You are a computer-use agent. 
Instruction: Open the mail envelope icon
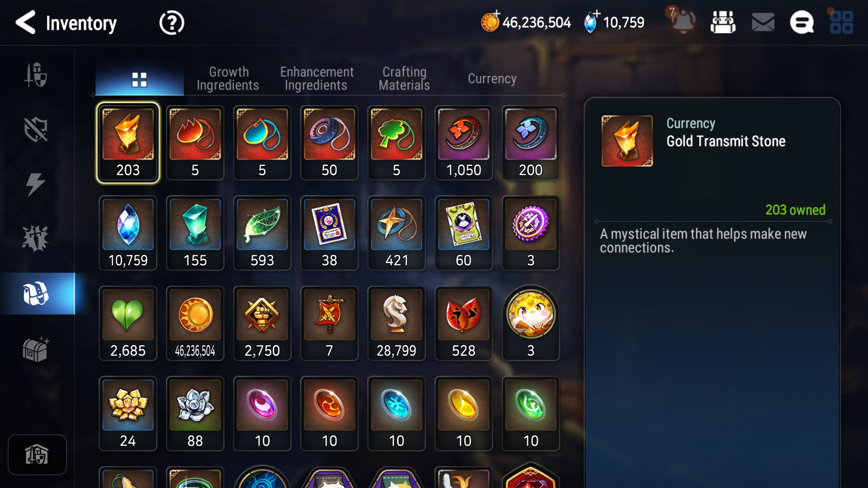pyautogui.click(x=763, y=23)
